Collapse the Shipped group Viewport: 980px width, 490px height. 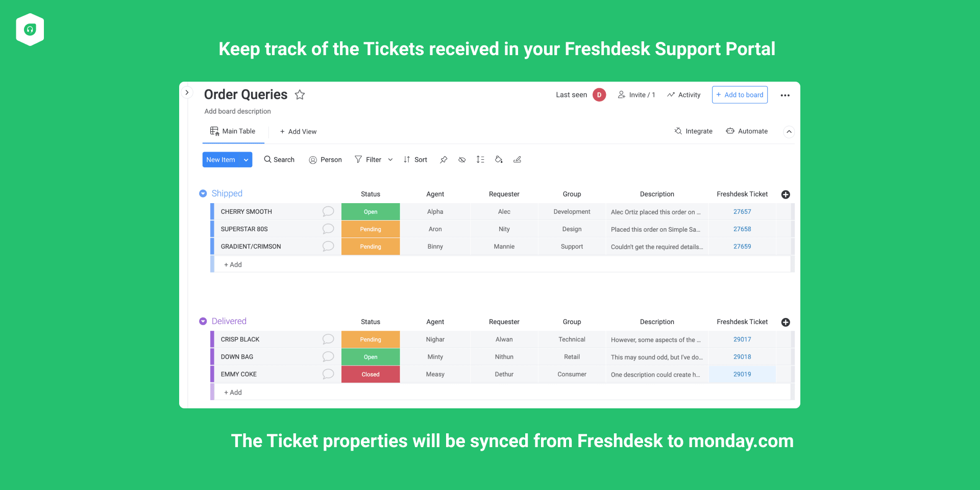click(203, 193)
